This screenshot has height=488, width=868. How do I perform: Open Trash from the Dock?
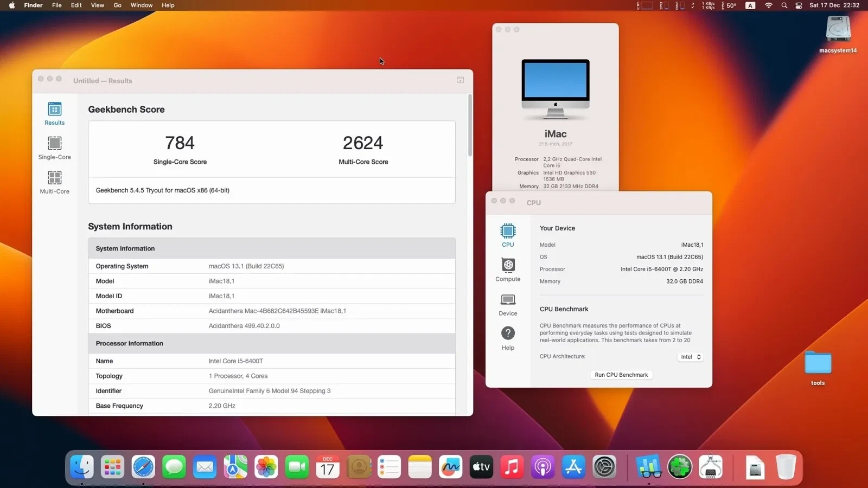[786, 466]
